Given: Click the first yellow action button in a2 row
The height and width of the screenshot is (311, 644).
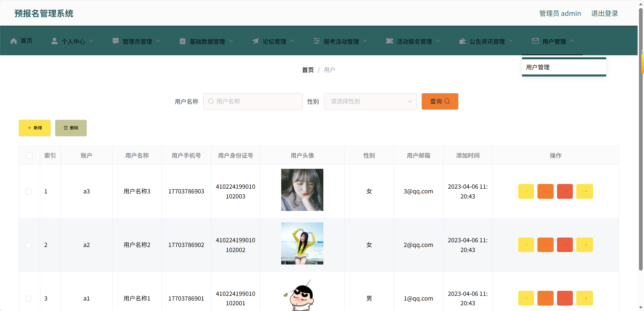Looking at the screenshot, I should click(x=526, y=245).
